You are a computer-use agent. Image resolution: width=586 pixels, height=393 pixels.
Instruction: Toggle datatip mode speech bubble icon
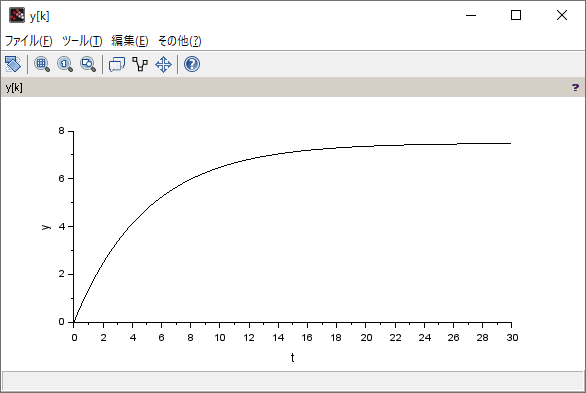[x=117, y=64]
